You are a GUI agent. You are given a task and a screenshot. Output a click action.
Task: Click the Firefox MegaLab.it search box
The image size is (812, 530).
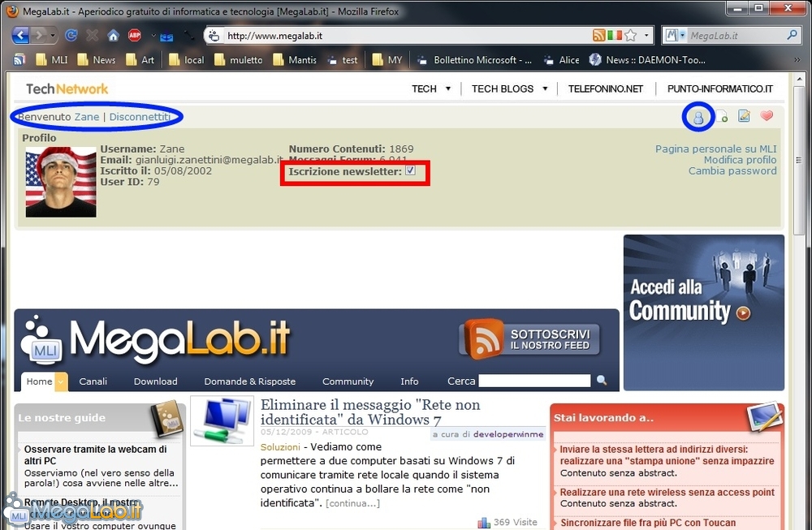(x=736, y=36)
